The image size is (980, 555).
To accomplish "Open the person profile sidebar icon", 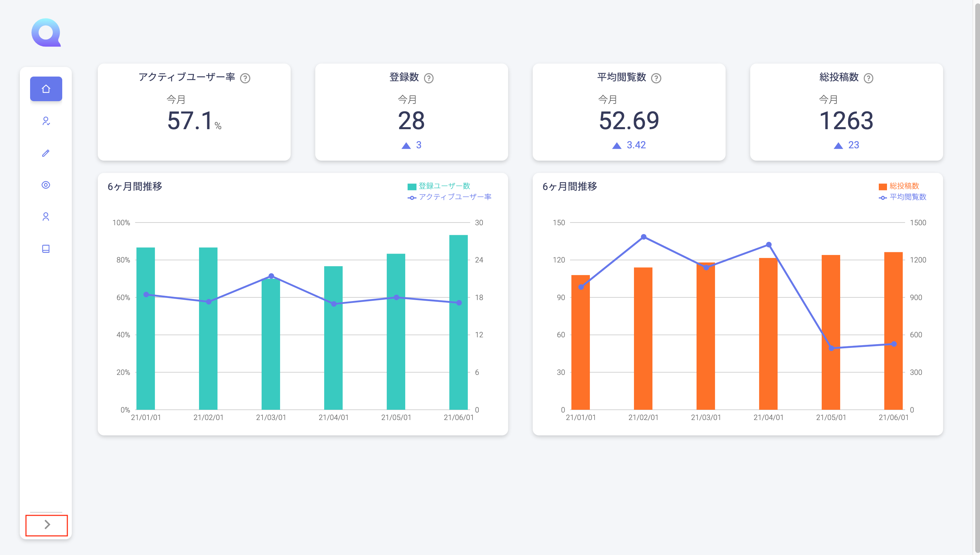I will 46,217.
